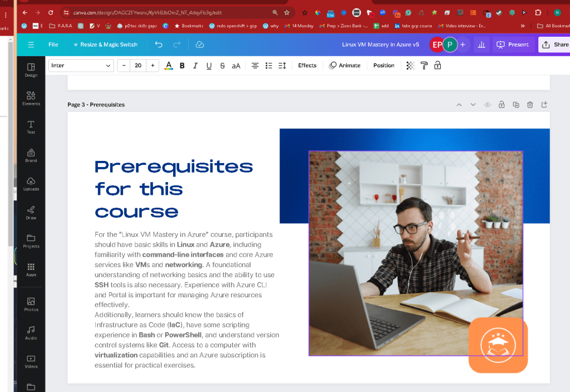
Task: Start presentation with Present button
Action: point(513,45)
